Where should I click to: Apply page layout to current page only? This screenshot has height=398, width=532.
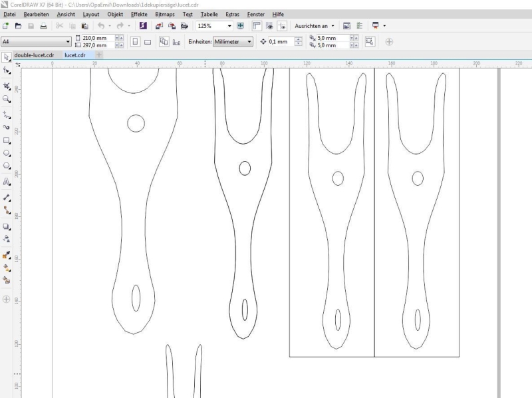pos(176,42)
